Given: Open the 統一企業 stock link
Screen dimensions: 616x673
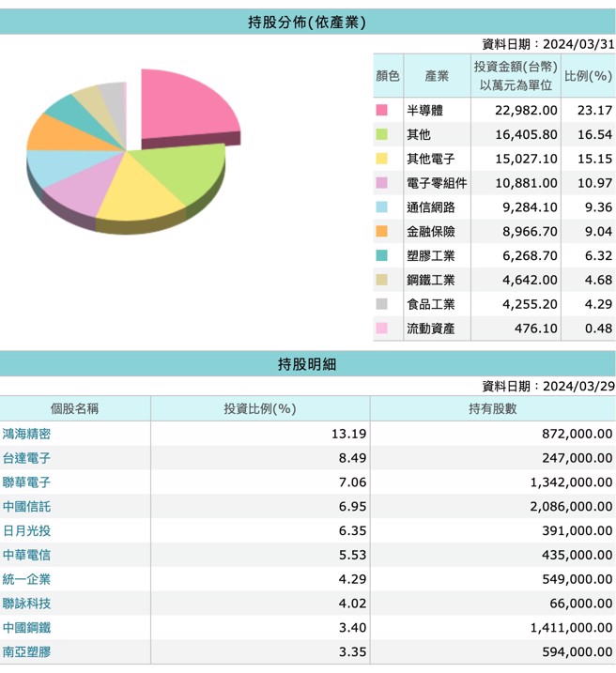Looking at the screenshot, I should (x=26, y=579).
